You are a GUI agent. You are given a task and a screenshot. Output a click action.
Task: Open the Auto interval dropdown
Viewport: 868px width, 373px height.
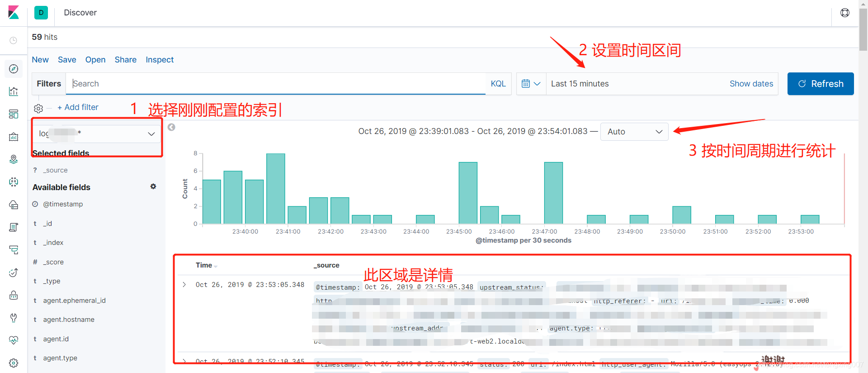(634, 132)
